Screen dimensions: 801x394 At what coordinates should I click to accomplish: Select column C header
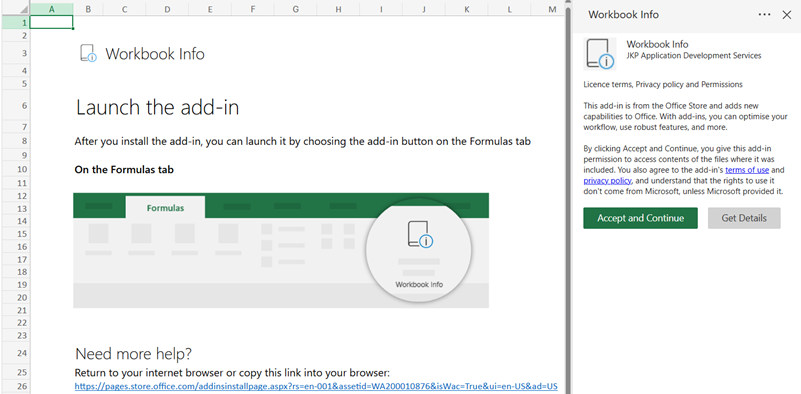pos(125,9)
